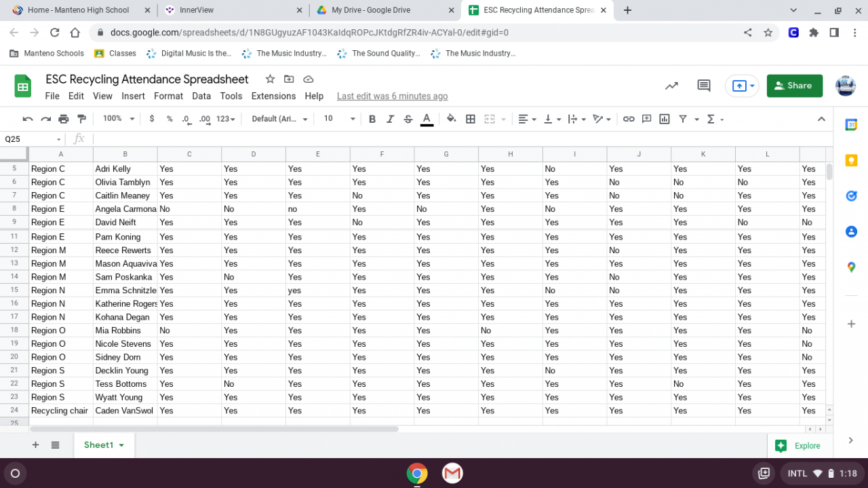Open the fill color picker

pyautogui.click(x=451, y=119)
